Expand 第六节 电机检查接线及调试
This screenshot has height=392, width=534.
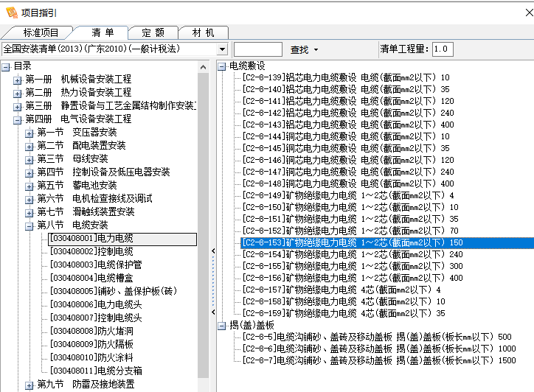[30, 200]
